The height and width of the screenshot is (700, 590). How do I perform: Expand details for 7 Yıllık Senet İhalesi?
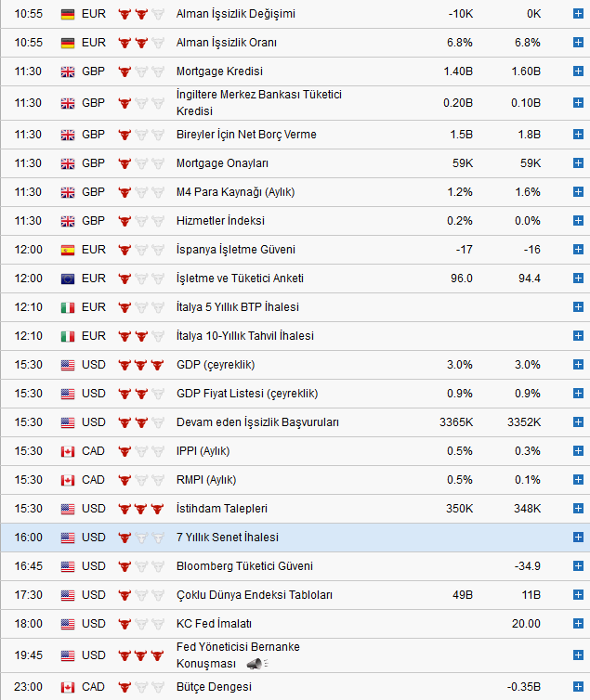coord(578,538)
